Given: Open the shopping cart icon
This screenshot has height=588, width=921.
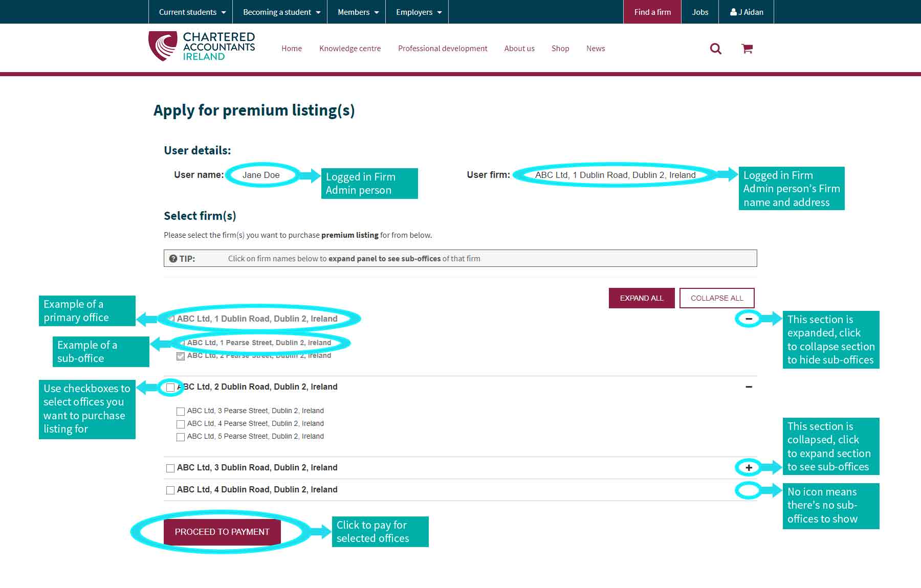Looking at the screenshot, I should (747, 49).
